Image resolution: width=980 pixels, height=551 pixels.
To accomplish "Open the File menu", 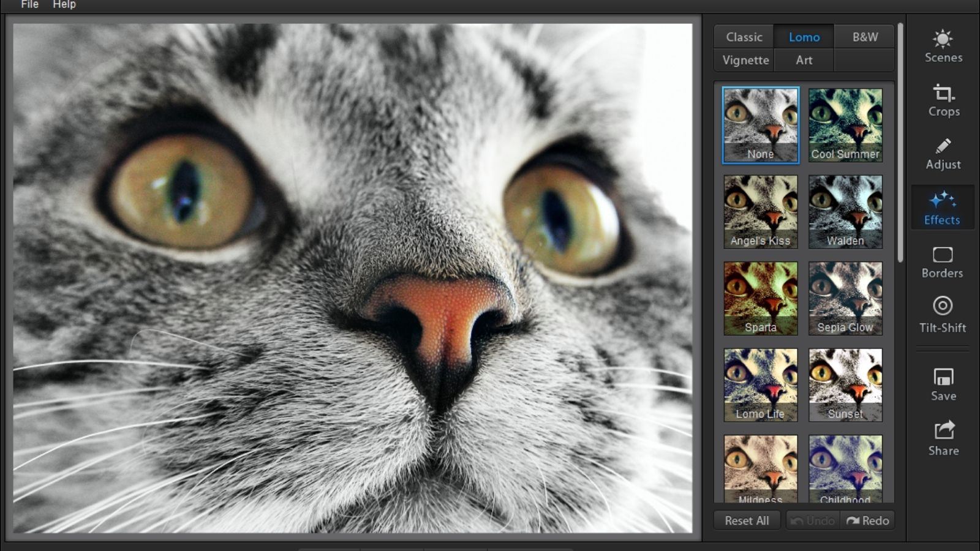I will (29, 5).
